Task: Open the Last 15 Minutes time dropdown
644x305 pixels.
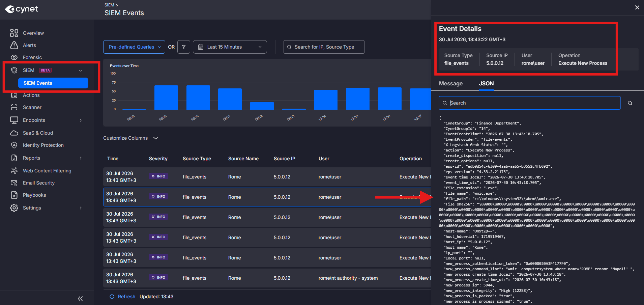Action: [x=230, y=47]
